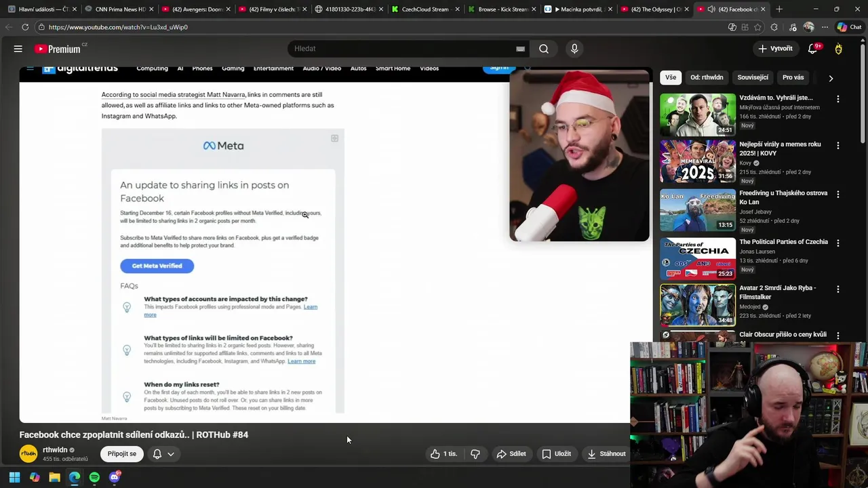The width and height of the screenshot is (868, 488).
Task: Open options menu for Vzdávám to video
Action: [838, 99]
